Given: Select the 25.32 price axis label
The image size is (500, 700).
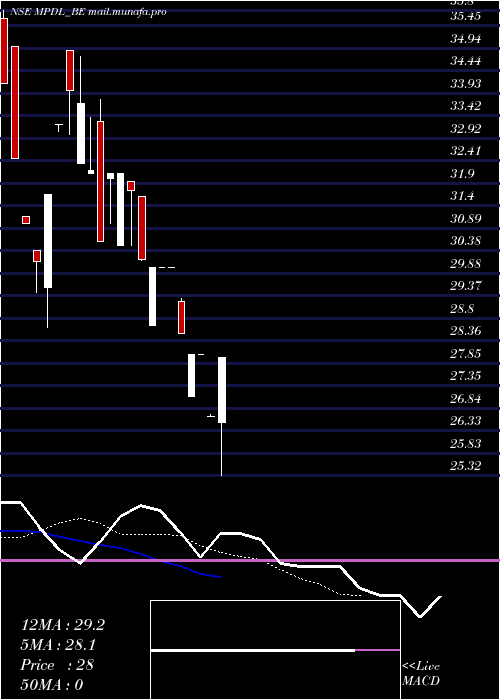Looking at the screenshot, I should point(466,467).
